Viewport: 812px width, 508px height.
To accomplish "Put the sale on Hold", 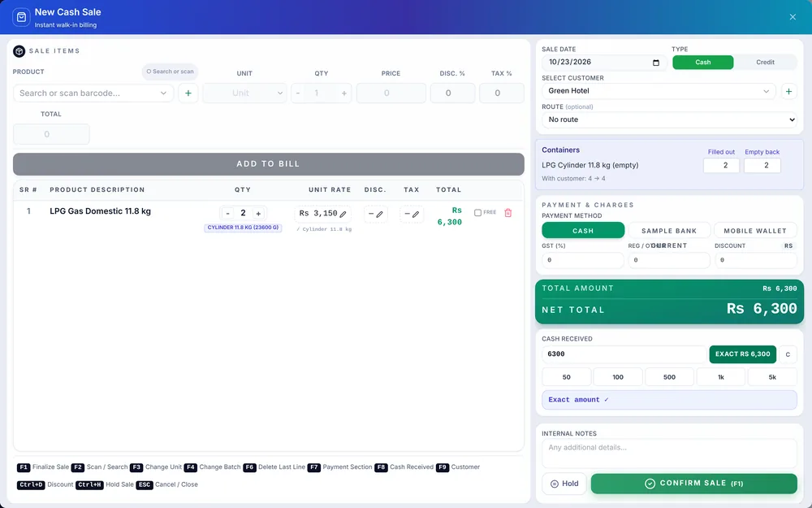I will point(564,484).
